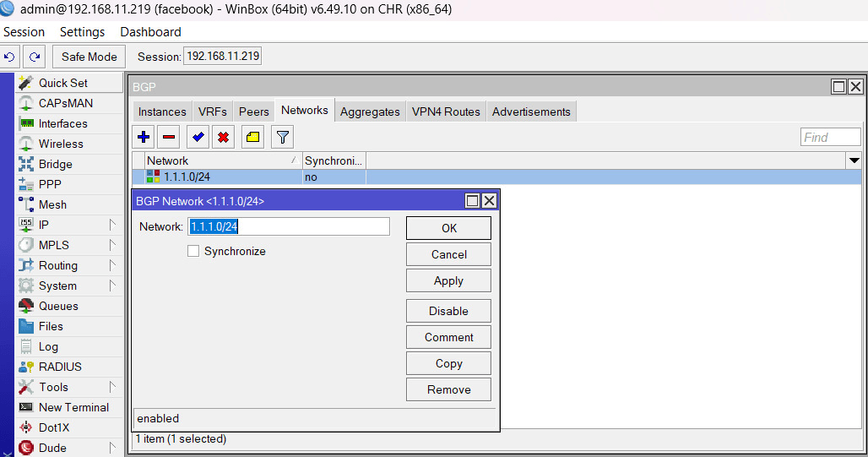This screenshot has width=868, height=457.
Task: Click the Session address field
Action: click(x=223, y=56)
